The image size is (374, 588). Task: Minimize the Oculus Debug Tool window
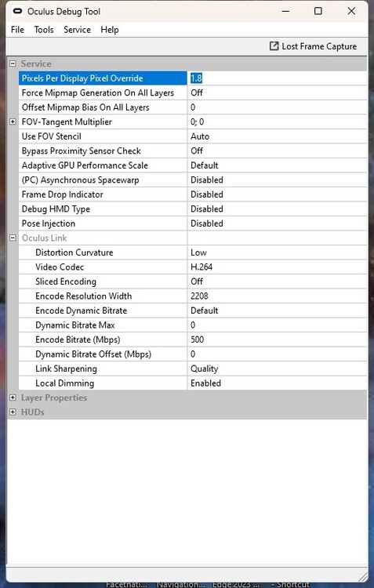click(x=285, y=11)
